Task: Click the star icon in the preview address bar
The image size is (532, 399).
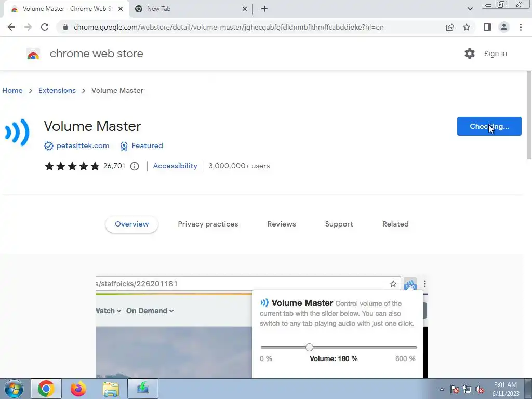Action: point(393,284)
